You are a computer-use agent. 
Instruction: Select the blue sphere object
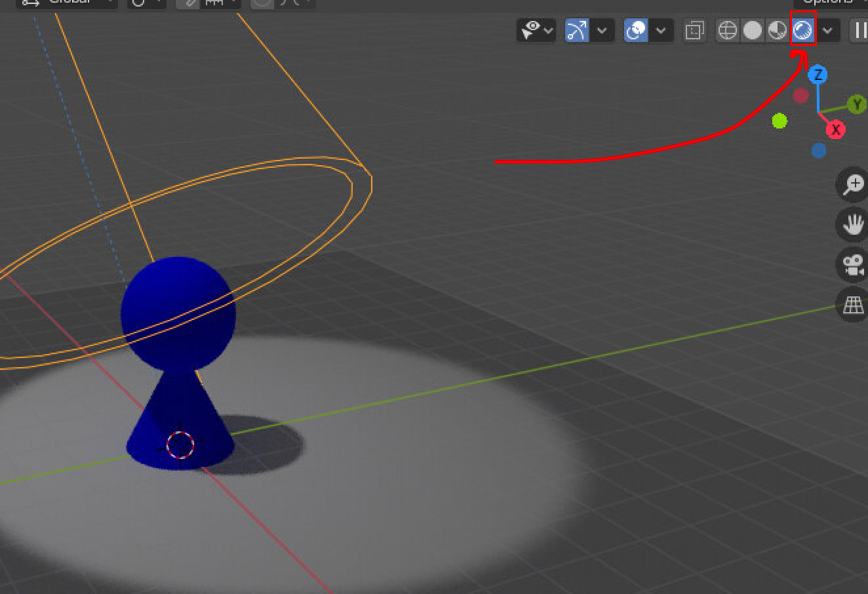tap(178, 313)
